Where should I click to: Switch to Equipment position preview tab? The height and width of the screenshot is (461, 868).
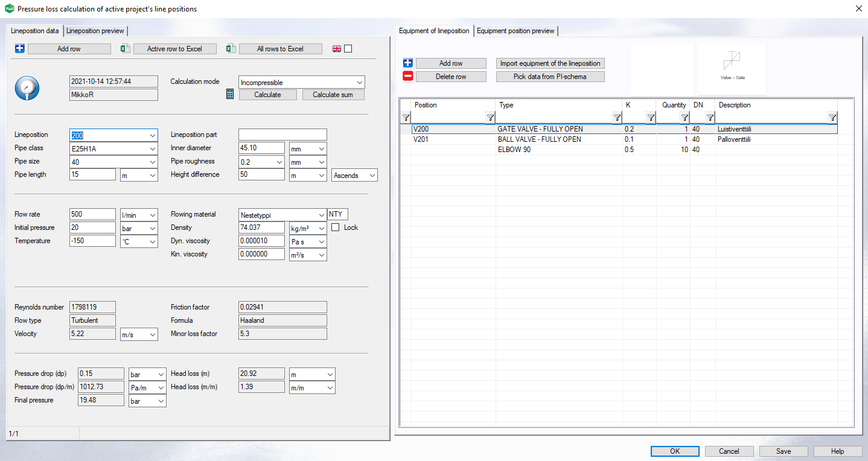point(515,31)
